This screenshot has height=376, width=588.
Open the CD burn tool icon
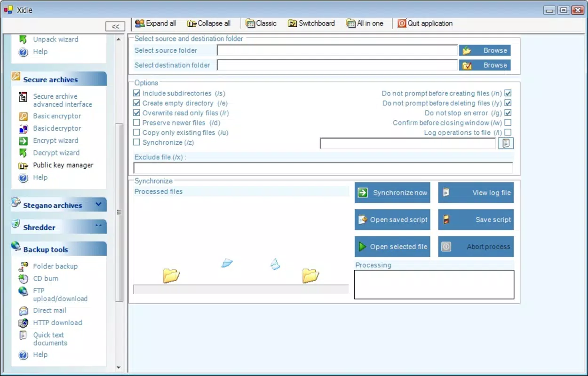(23, 279)
